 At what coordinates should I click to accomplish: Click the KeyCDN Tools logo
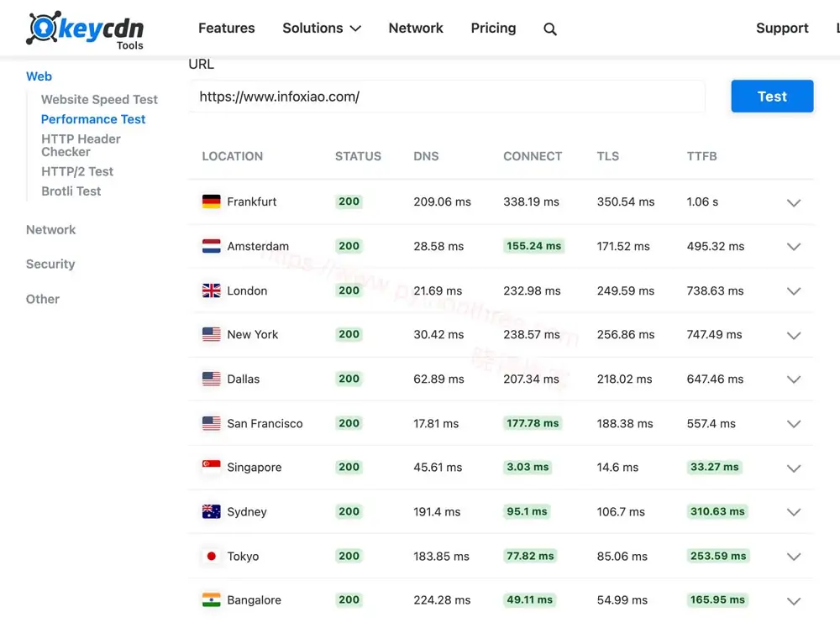pos(84,29)
